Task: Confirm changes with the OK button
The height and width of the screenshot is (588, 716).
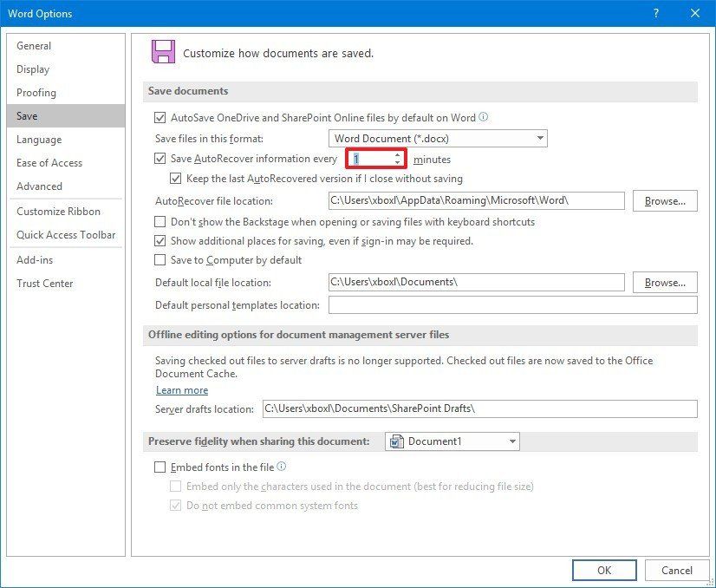Action: click(604, 570)
